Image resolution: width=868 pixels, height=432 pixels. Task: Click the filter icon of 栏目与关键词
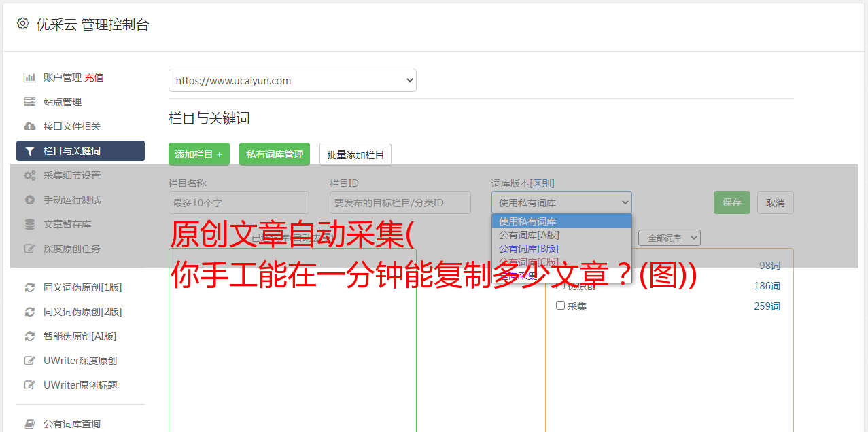click(29, 151)
